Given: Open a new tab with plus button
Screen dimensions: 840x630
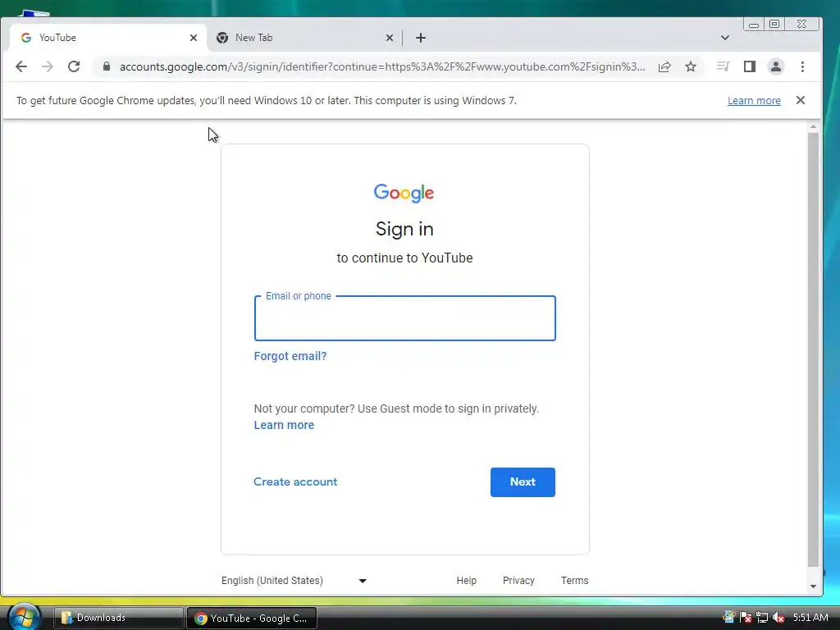Looking at the screenshot, I should pos(421,38).
